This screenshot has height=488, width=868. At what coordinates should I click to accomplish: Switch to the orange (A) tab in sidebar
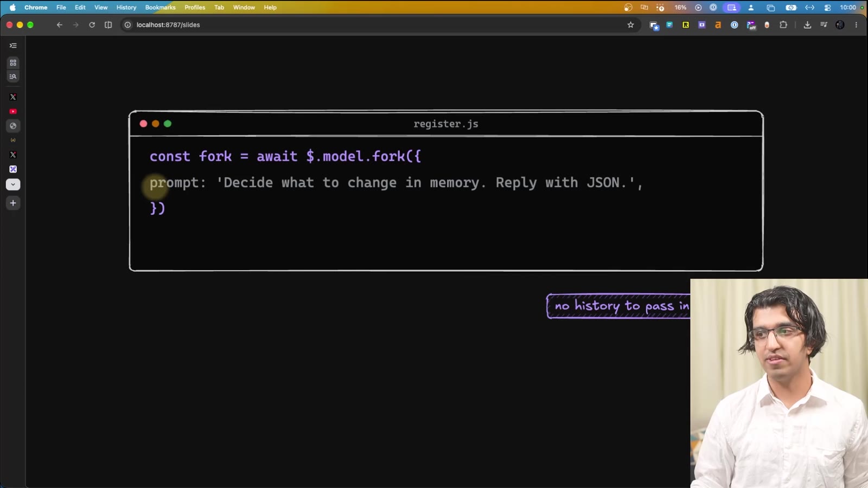[13, 140]
